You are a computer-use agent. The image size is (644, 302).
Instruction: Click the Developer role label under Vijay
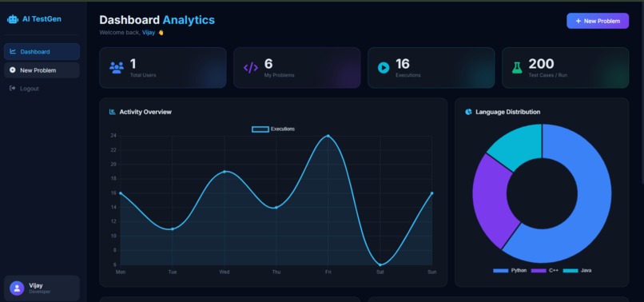pyautogui.click(x=40, y=292)
